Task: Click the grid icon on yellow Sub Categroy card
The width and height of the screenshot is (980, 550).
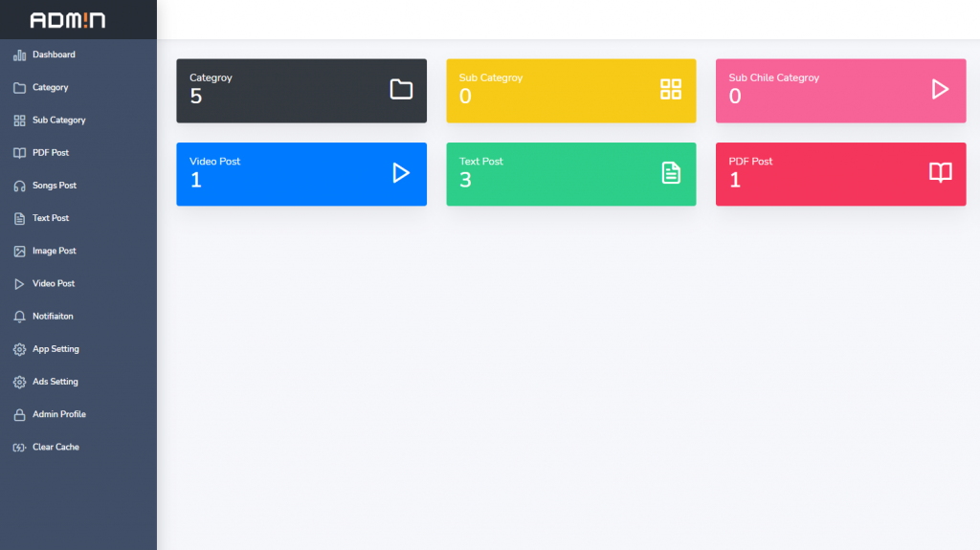Action: pos(671,89)
